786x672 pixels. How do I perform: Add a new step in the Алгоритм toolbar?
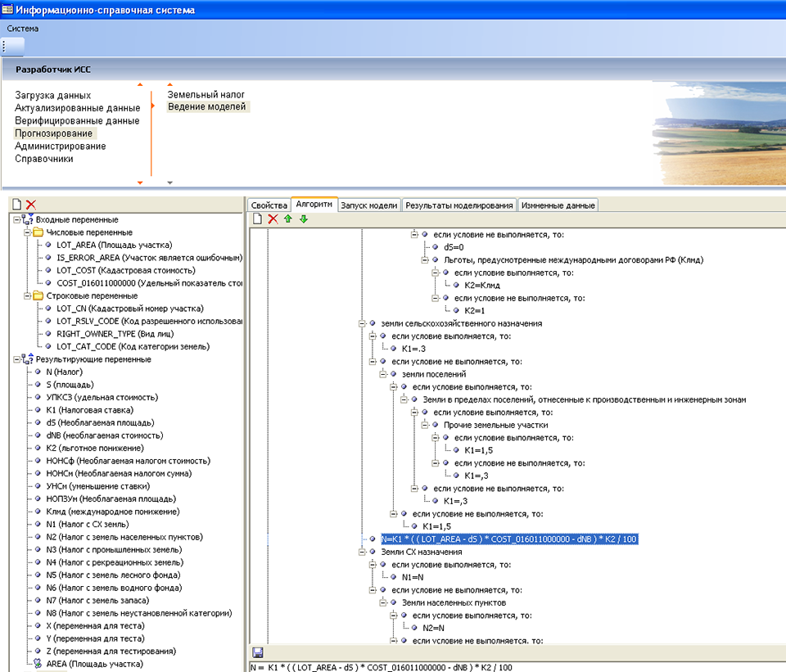coord(257,219)
